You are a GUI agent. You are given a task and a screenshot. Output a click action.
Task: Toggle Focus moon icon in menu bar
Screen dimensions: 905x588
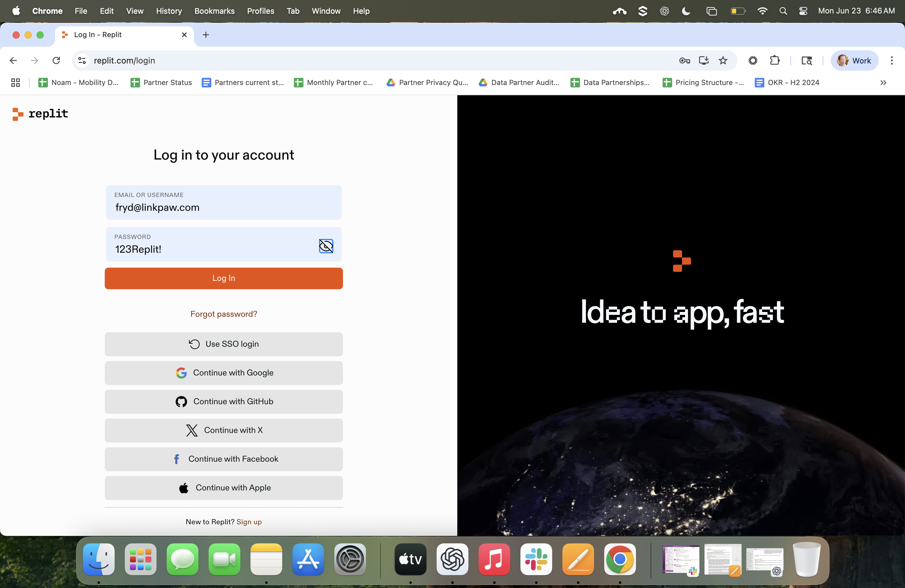pyautogui.click(x=686, y=11)
